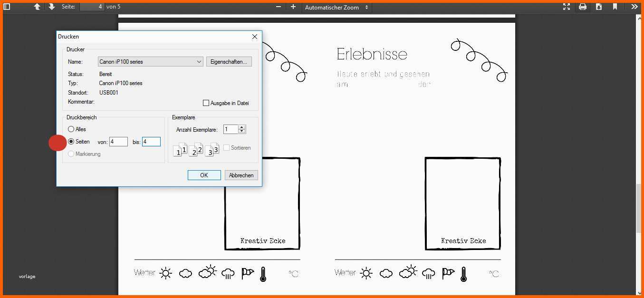
Task: Confirm printing with OK button
Action: point(204,175)
